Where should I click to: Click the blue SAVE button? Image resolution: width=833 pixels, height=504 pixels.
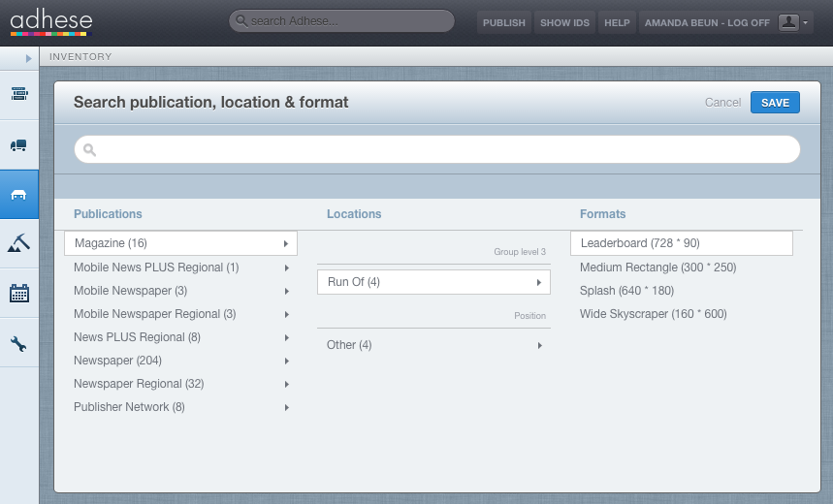point(775,103)
